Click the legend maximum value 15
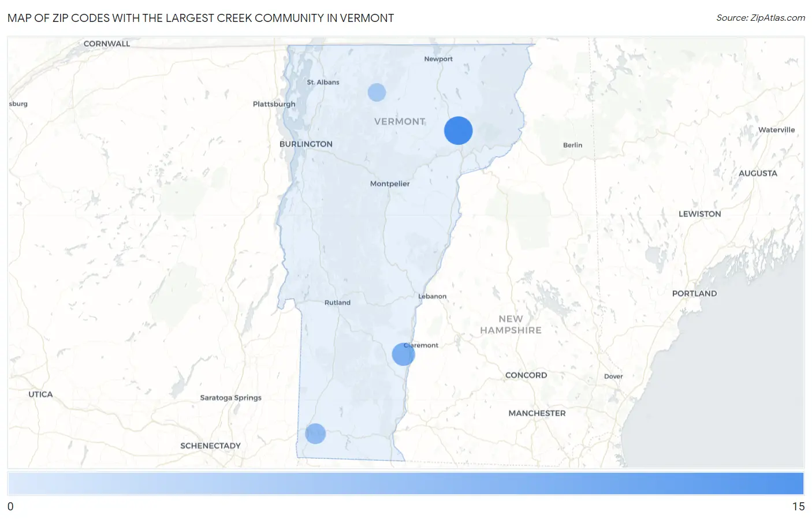812x519 pixels. click(798, 507)
